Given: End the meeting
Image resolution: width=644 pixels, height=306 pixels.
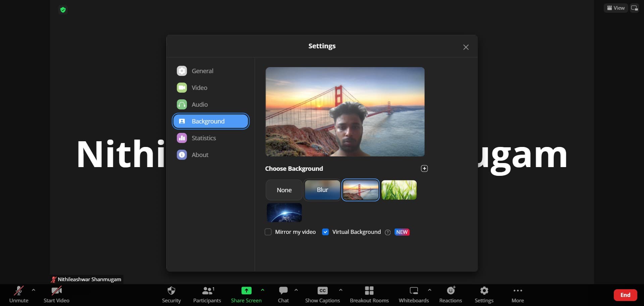Looking at the screenshot, I should [625, 295].
